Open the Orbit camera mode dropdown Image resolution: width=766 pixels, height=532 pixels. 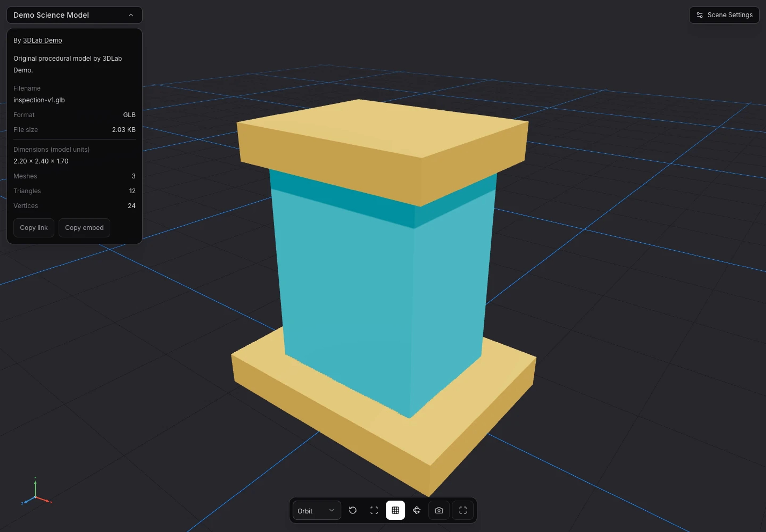point(316,510)
